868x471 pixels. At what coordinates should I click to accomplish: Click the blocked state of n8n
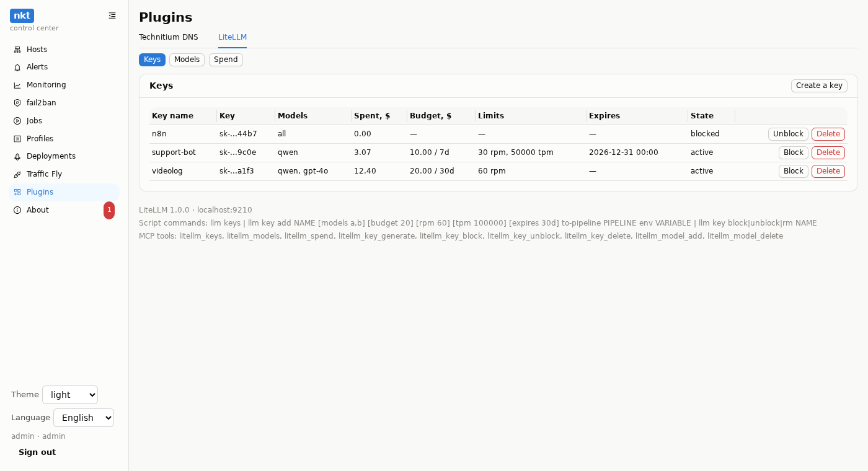tap(705, 134)
